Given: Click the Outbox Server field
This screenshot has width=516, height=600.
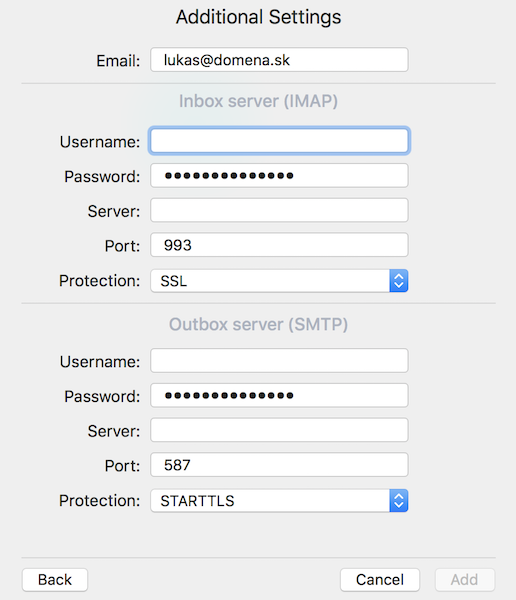Looking at the screenshot, I should 279,430.
